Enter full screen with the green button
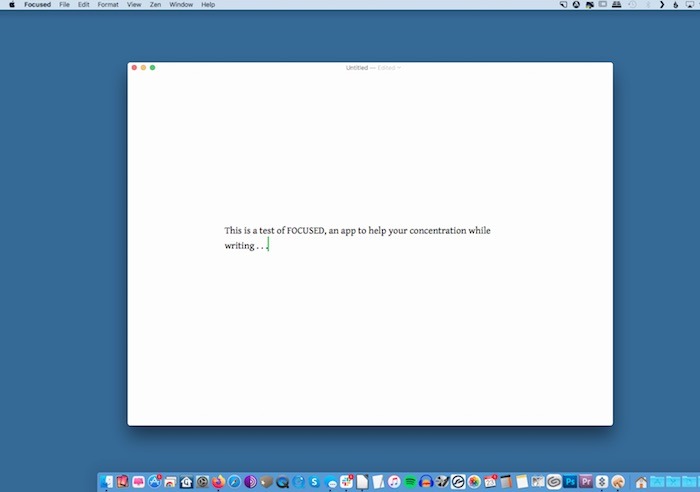This screenshot has height=492, width=700. click(153, 67)
